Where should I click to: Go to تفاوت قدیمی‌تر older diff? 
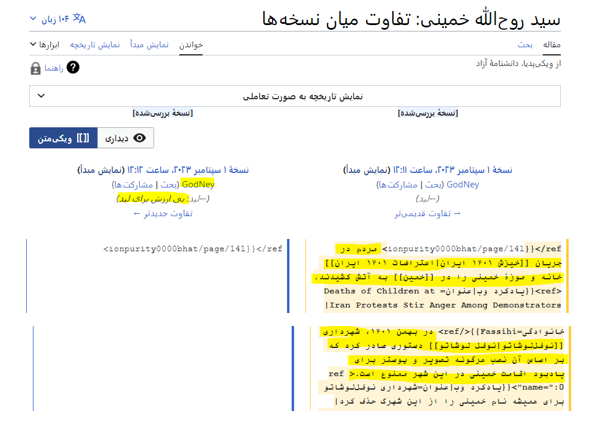[x=427, y=214]
